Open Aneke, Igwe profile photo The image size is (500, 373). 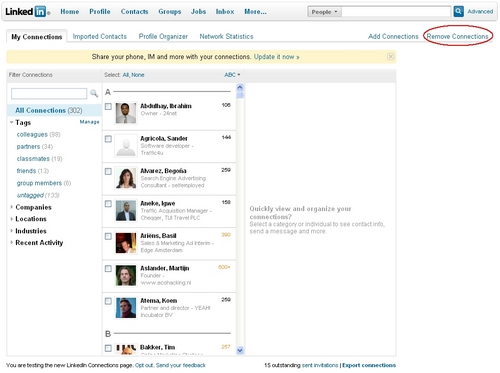point(126,210)
